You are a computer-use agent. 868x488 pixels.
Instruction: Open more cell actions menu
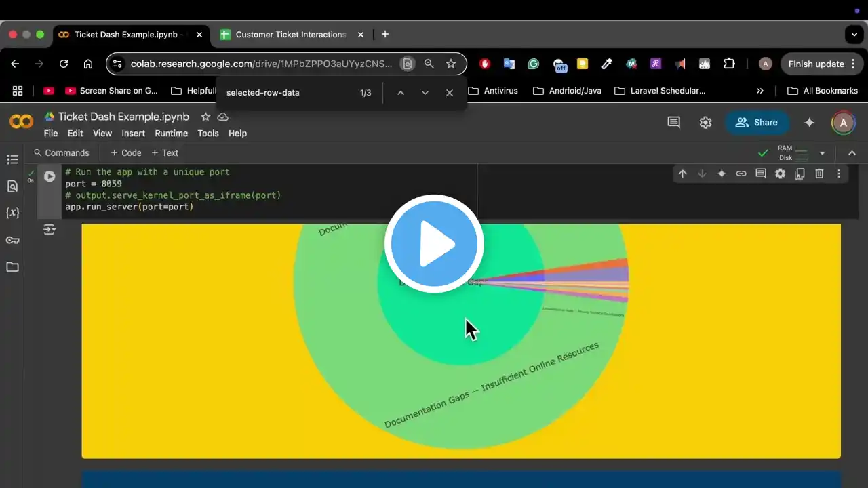(x=839, y=174)
